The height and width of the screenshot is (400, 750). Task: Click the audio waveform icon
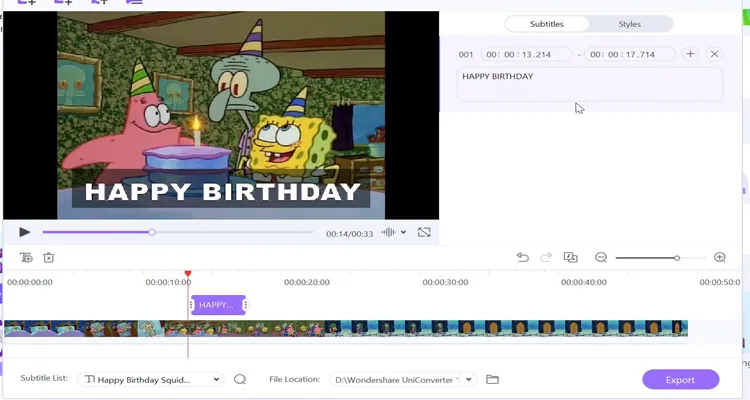[388, 233]
